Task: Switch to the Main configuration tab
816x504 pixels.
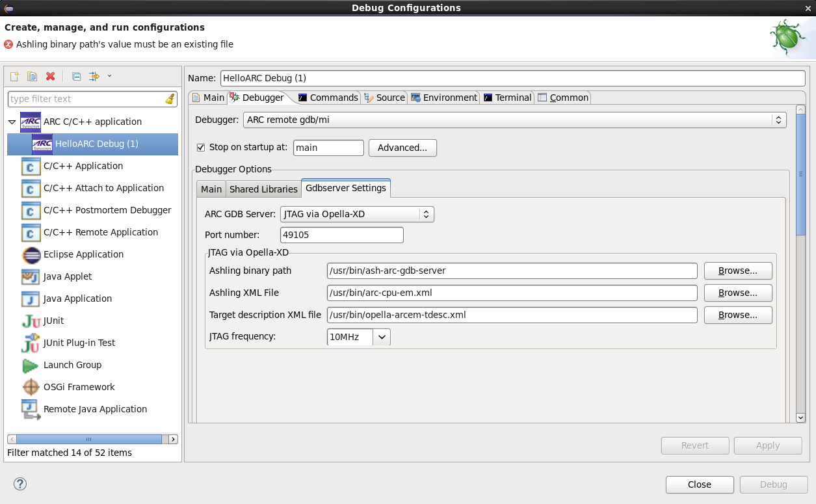Action: point(207,98)
